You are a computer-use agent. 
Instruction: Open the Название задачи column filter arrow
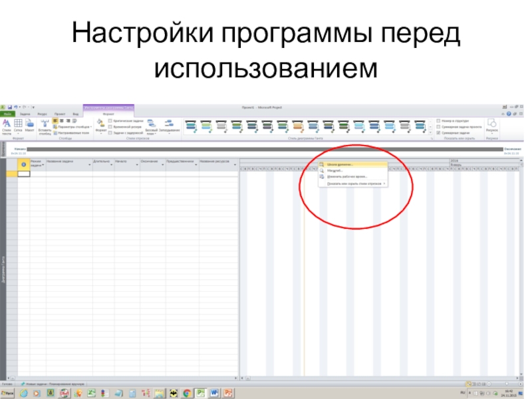click(x=90, y=164)
